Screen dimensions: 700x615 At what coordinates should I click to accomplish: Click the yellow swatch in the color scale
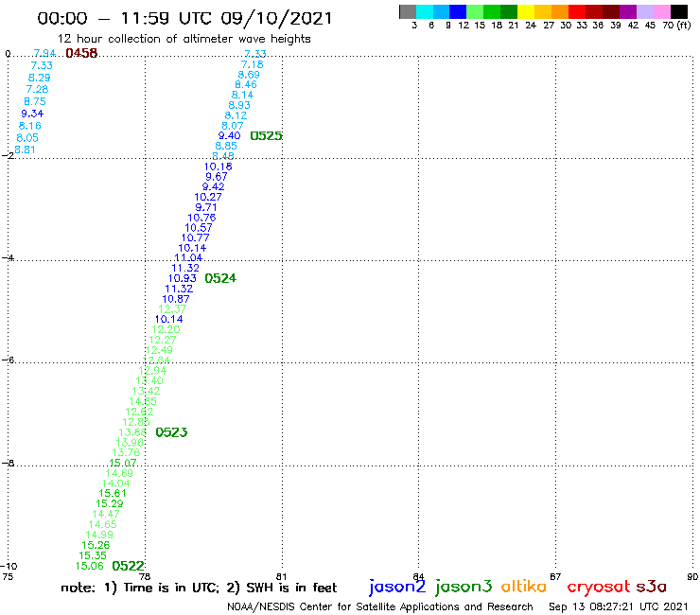[x=526, y=11]
